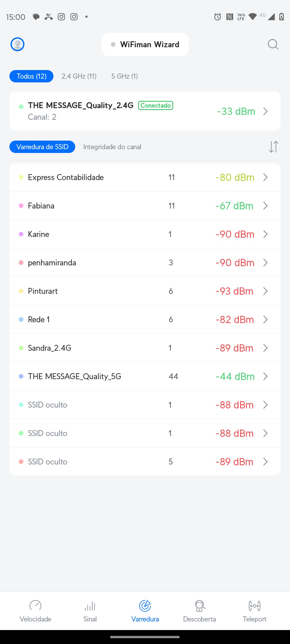Tap the WiFiman Wizard button
The width and height of the screenshot is (290, 644).
(145, 45)
